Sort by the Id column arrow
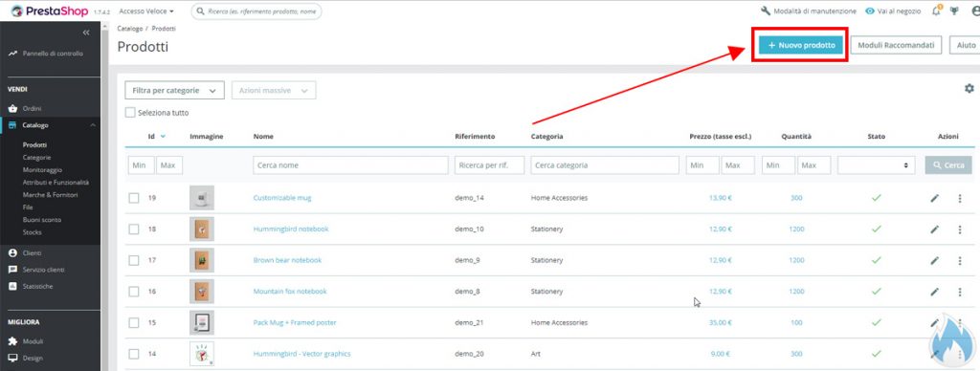Image resolution: width=980 pixels, height=371 pixels. pyautogui.click(x=163, y=136)
